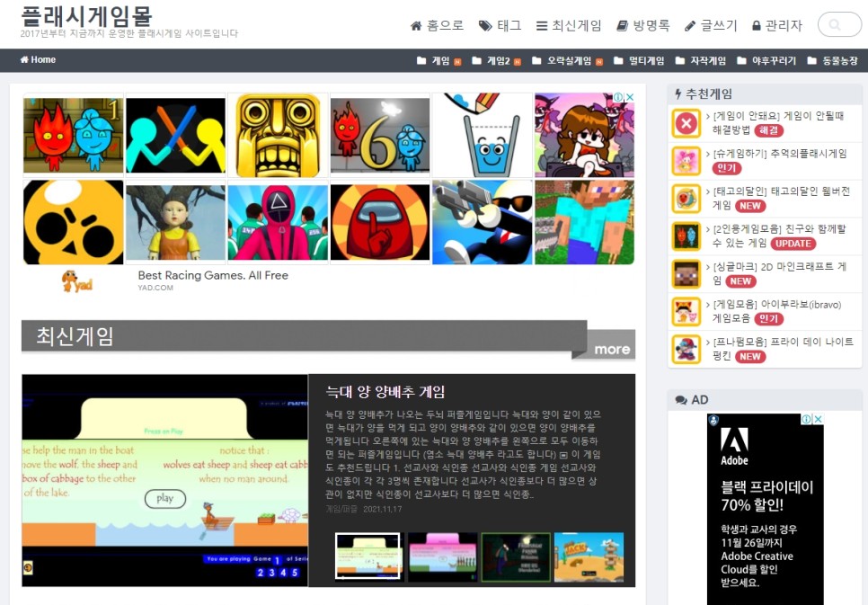Click the more button beside 최신게임
The image size is (868, 605).
coord(612,350)
